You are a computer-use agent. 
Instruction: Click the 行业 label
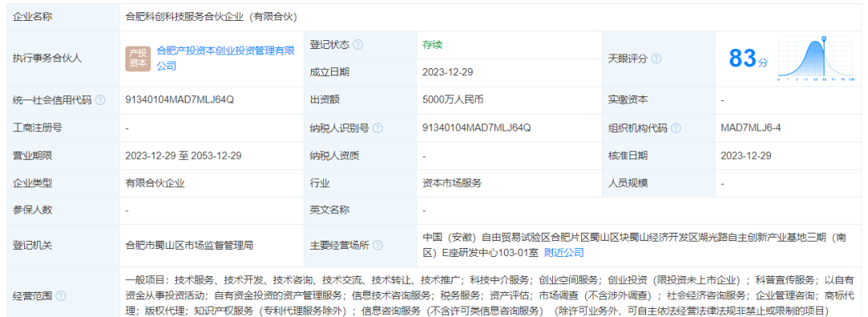(319, 183)
